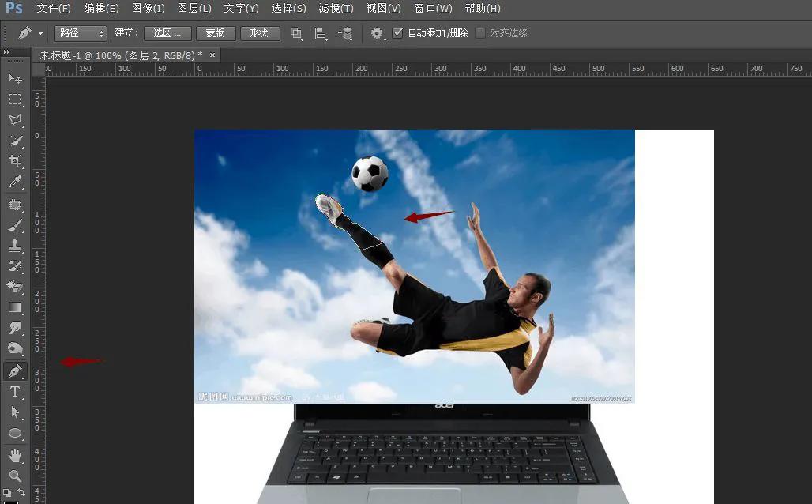812x504 pixels.
Task: Enable the 对齐边缘 checkbox
Action: coord(480,33)
